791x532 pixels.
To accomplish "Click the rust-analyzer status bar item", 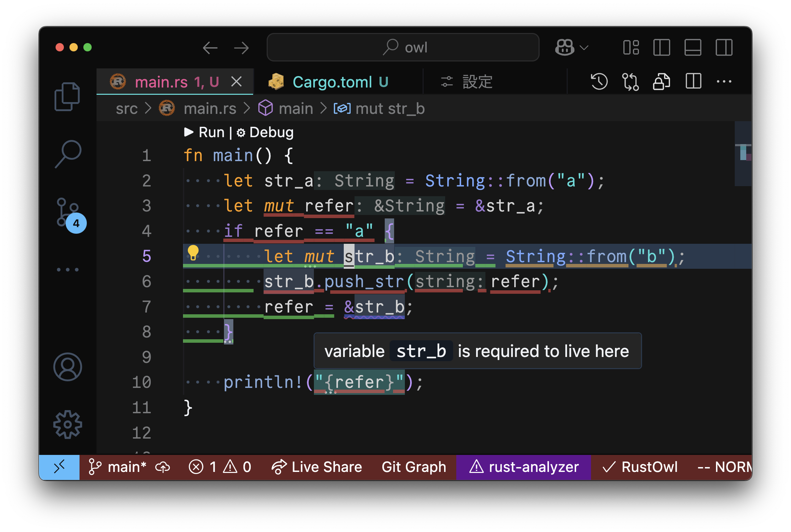I will pos(524,467).
